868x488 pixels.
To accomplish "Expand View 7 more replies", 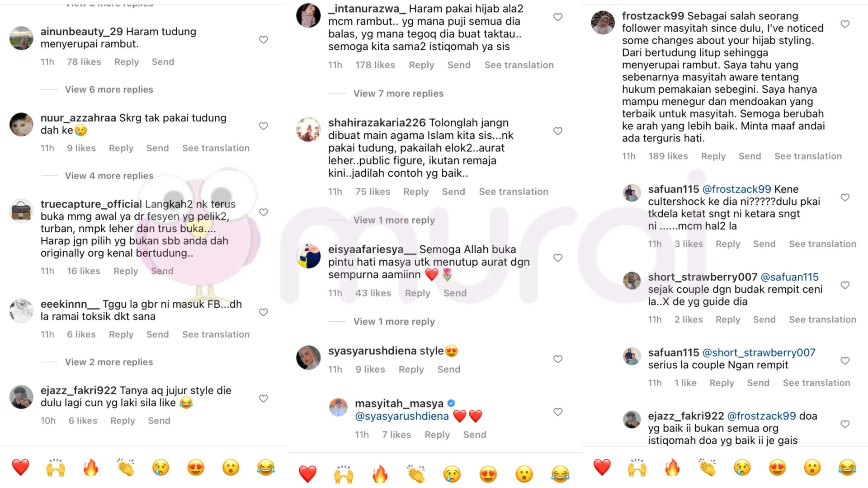I will [x=398, y=94].
